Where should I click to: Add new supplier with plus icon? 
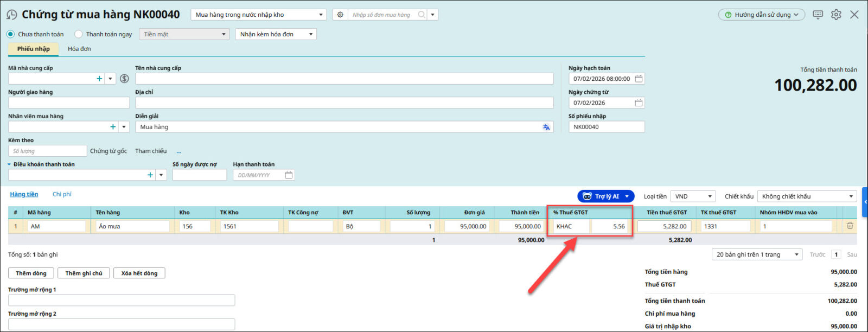point(99,79)
